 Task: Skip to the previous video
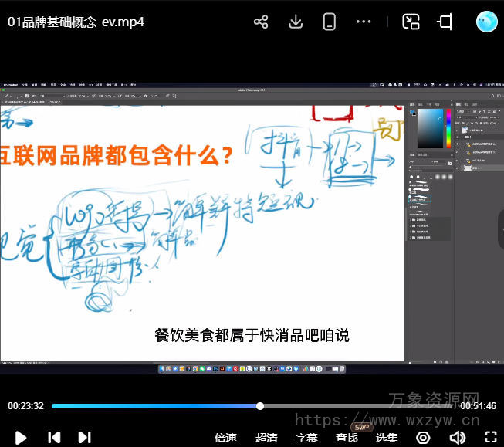point(54,438)
